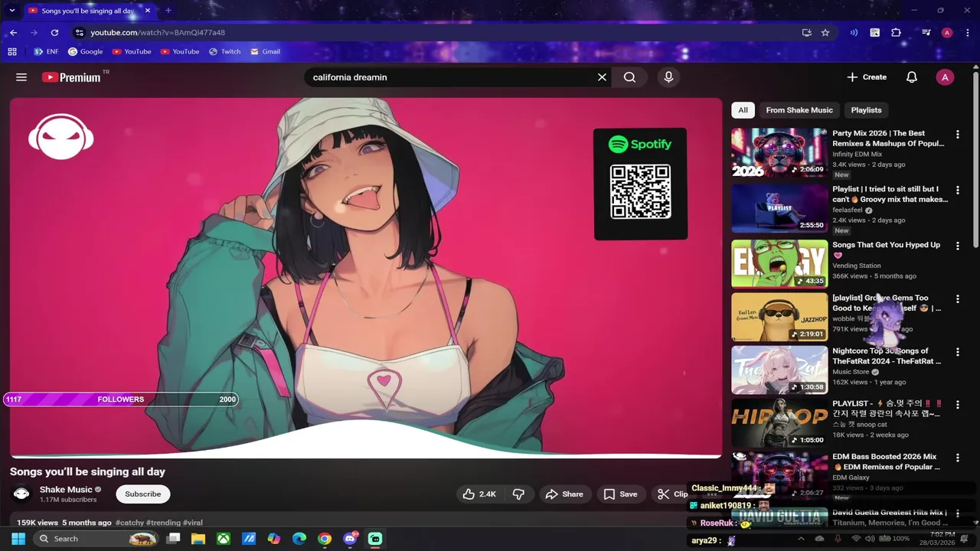Open Shake Music channel avatar
This screenshot has width=980, height=551.
(x=21, y=494)
